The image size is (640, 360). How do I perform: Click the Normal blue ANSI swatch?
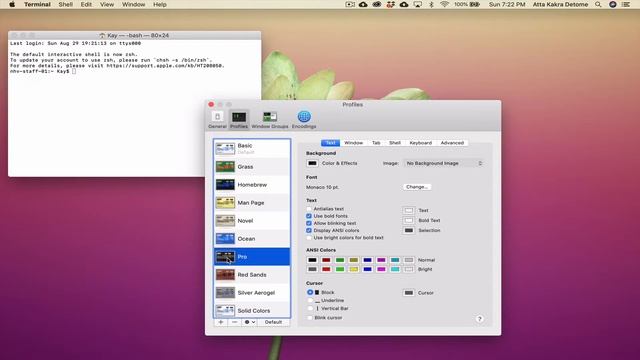[367, 260]
